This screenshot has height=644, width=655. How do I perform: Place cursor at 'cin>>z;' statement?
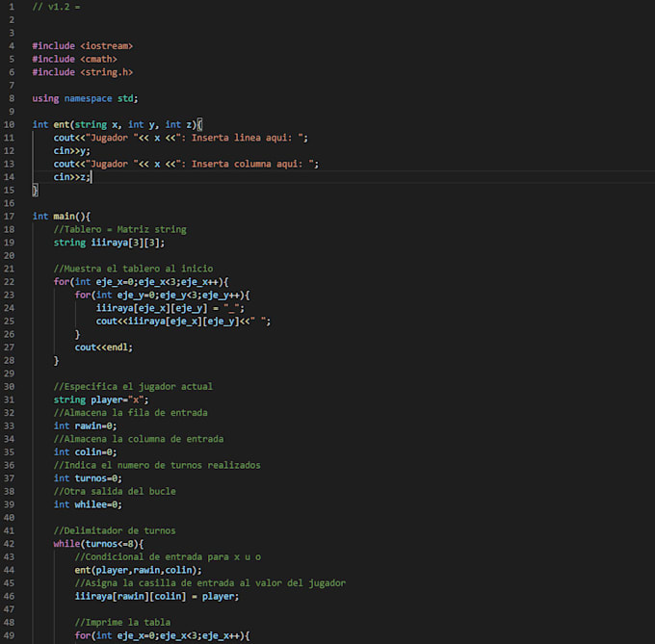[71, 177]
